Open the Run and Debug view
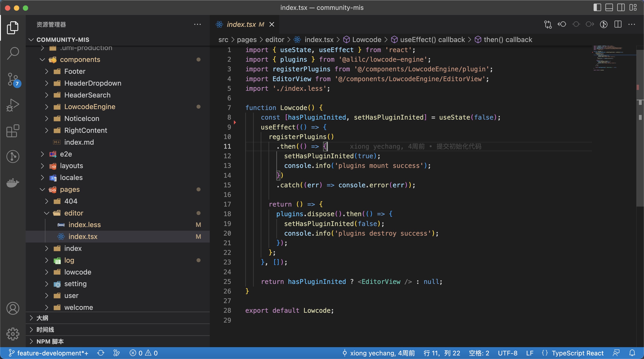Viewport: 644px width, 359px height. point(13,105)
